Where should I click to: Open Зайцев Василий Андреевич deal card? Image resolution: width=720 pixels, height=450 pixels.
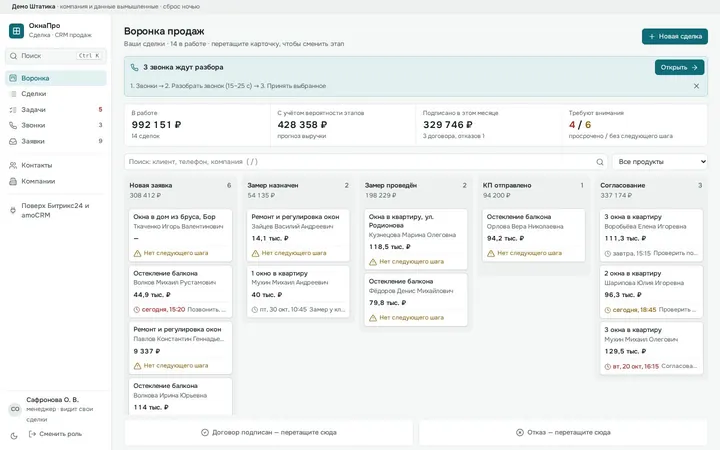tap(298, 235)
